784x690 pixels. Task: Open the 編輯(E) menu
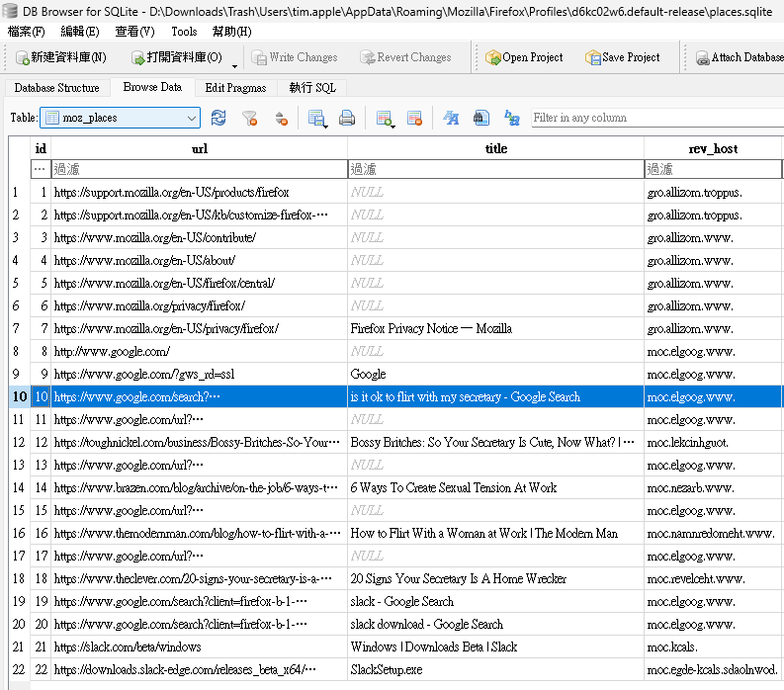pyautogui.click(x=80, y=32)
